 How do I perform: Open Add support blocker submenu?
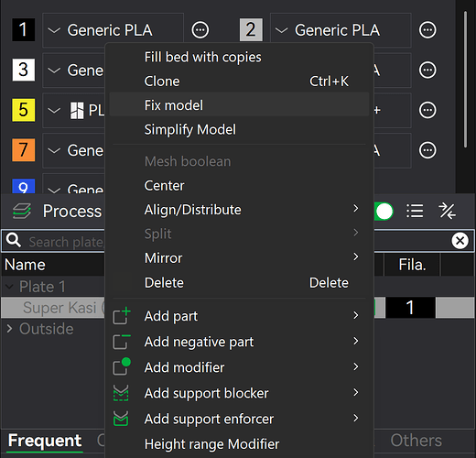click(x=239, y=393)
